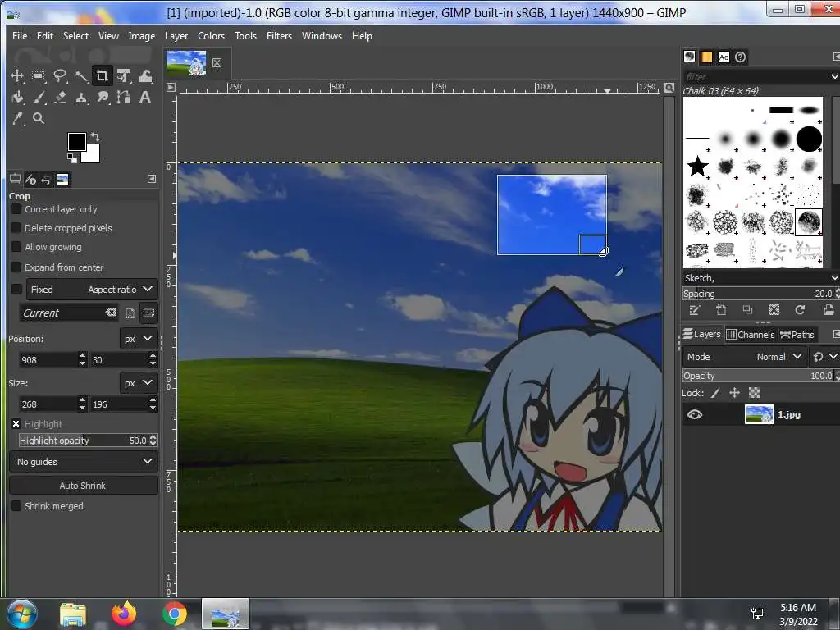Set portrait orientation for aspect ratio
840x630 pixels.
click(x=130, y=313)
